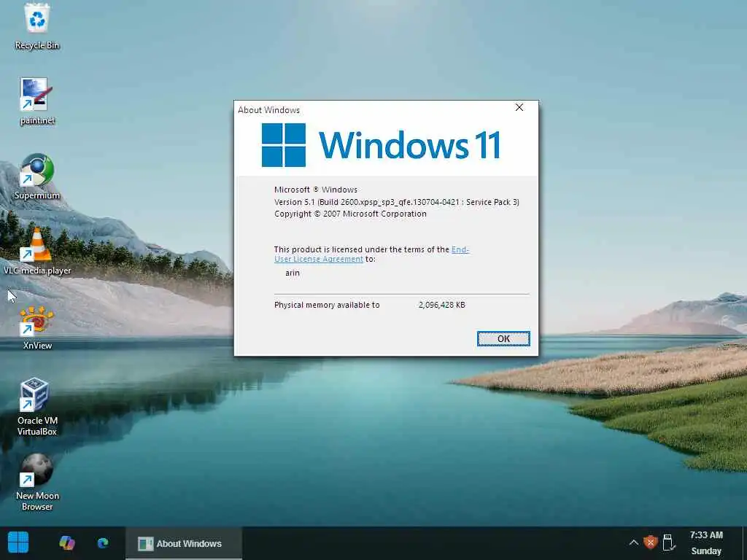The height and width of the screenshot is (560, 747).
Task: Select the XnView desktop shortcut
Action: (x=37, y=327)
